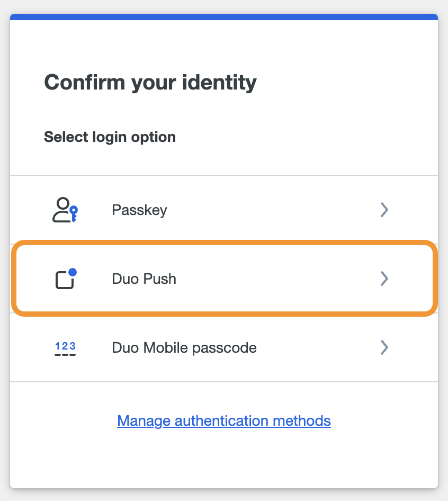
Task: Click the dashed-underline numeric passcode icon
Action: (65, 347)
